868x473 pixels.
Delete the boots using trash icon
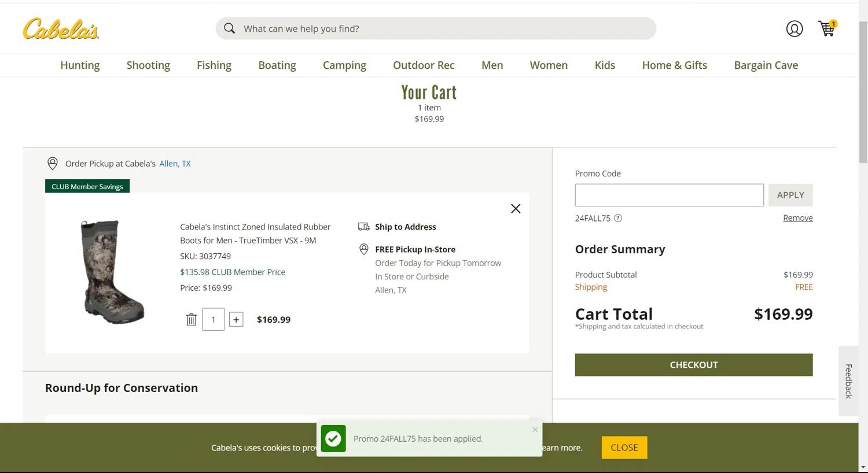point(191,320)
